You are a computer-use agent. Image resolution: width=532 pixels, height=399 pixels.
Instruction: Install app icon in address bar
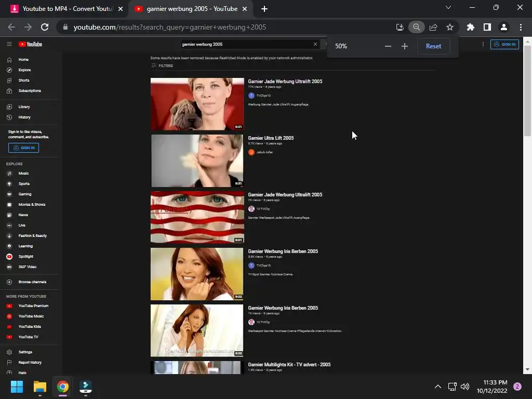[400, 27]
